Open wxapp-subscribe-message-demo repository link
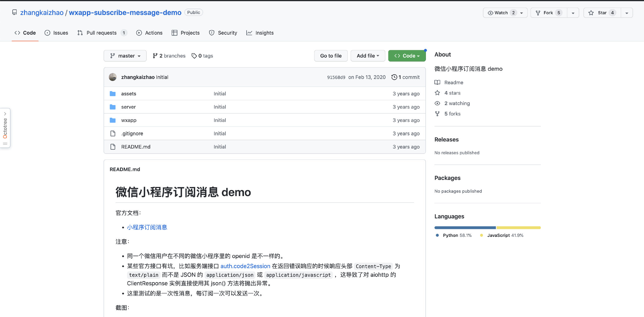The height and width of the screenshot is (317, 644). pyautogui.click(x=125, y=13)
